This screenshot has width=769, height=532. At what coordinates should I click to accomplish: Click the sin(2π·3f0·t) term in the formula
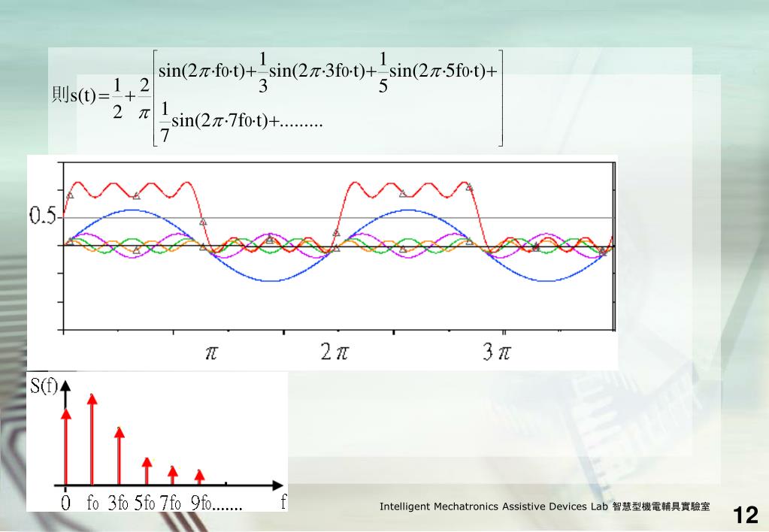tap(318, 71)
